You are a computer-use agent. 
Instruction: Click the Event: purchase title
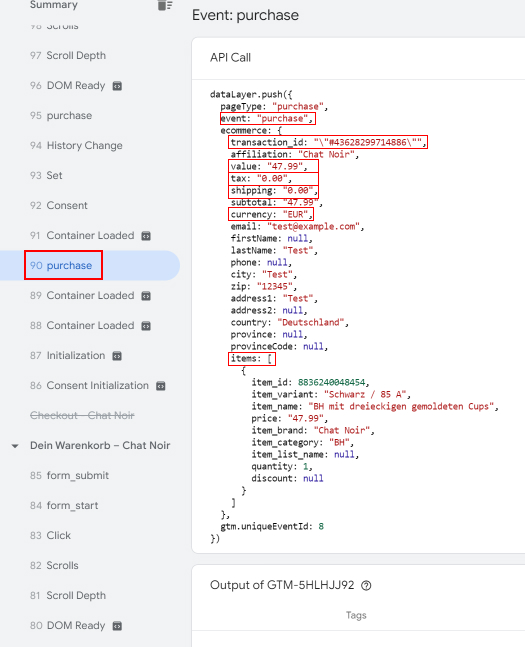point(245,15)
